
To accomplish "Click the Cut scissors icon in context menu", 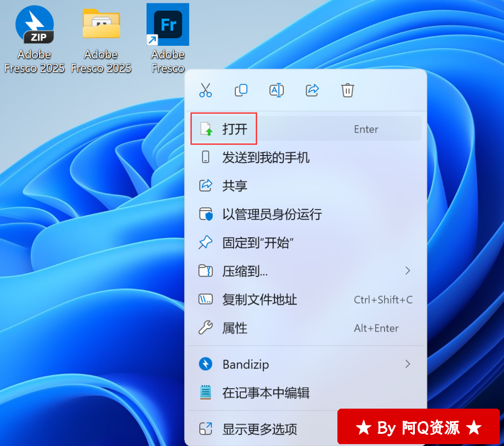I will click(205, 90).
